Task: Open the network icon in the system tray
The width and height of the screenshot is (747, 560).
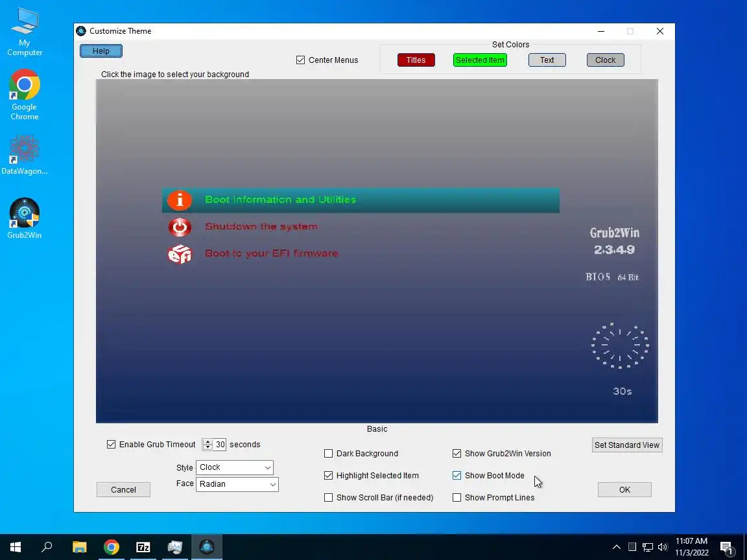Action: (647, 547)
